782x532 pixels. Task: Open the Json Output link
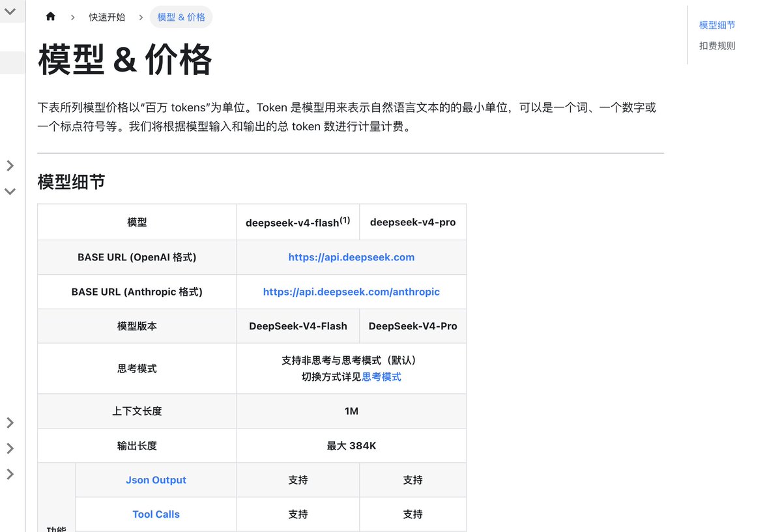156,480
